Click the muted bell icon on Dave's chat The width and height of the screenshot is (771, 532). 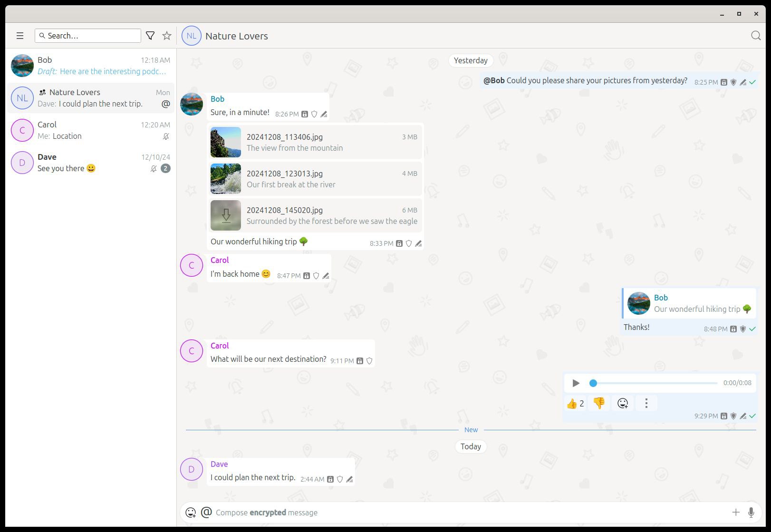click(154, 169)
